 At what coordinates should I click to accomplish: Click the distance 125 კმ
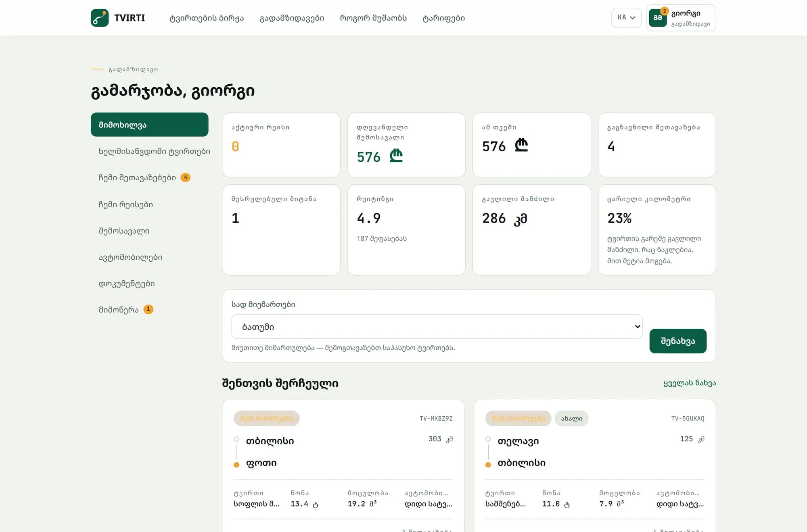coord(692,439)
